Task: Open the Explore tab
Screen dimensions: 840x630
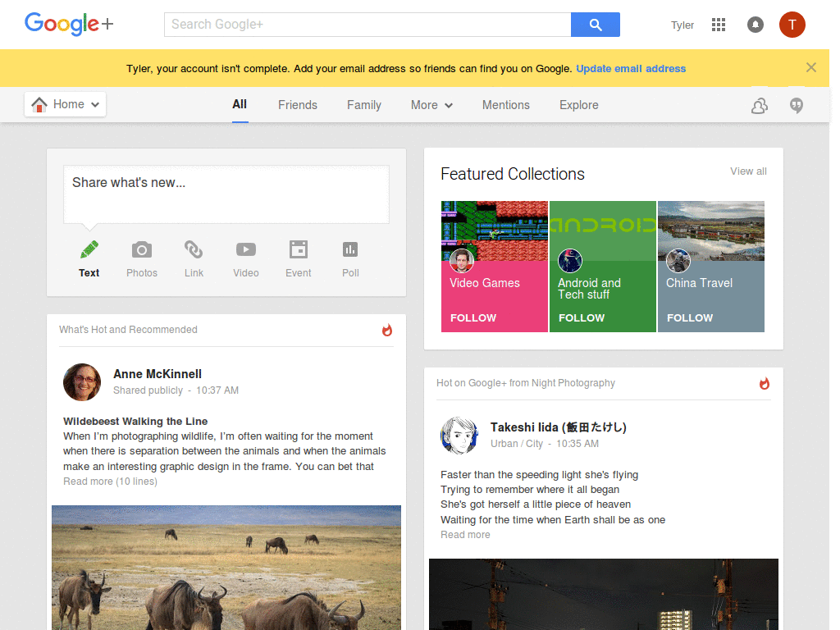Action: coord(578,106)
